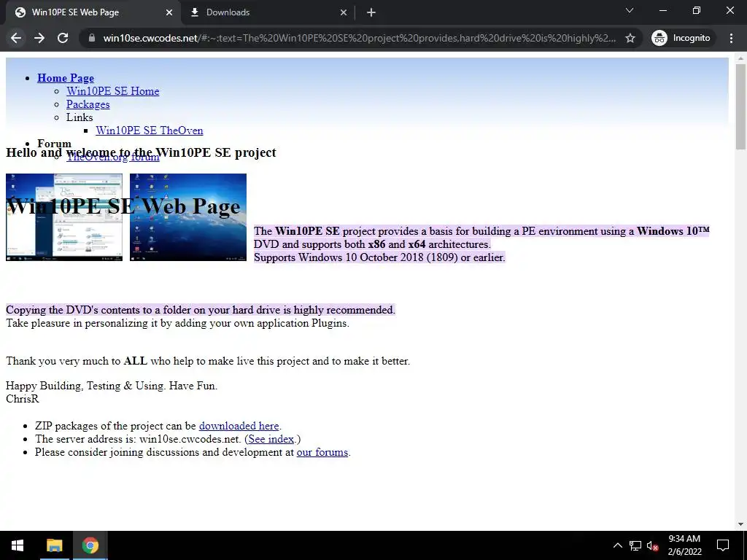
Task: Click the 'Take pleasure in personalizing' sentence
Action: 177,323
